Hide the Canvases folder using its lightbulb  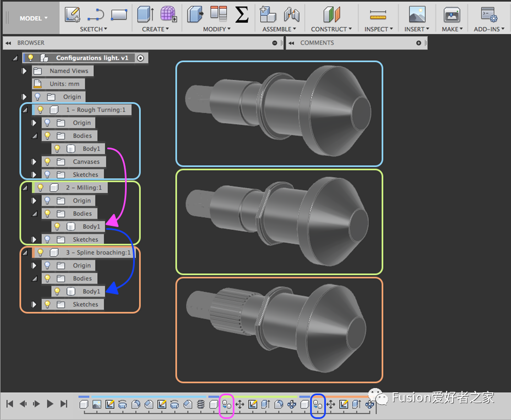tap(47, 162)
